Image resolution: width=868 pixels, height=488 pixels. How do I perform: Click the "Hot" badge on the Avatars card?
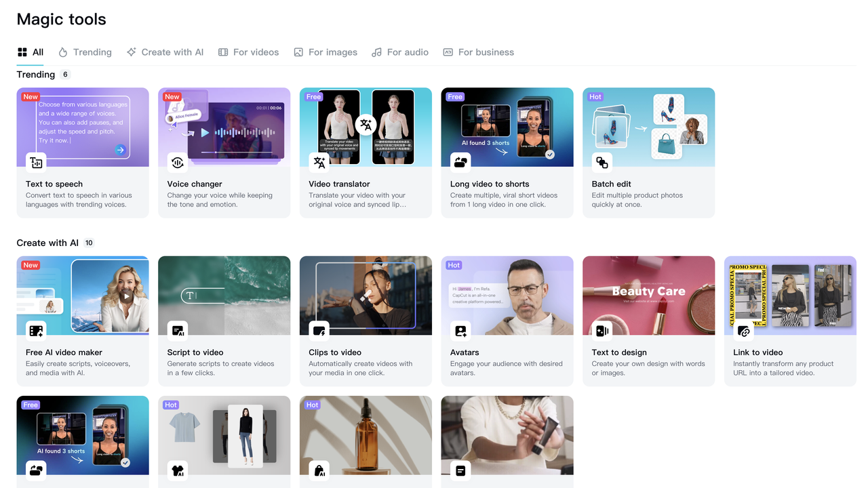pos(454,266)
